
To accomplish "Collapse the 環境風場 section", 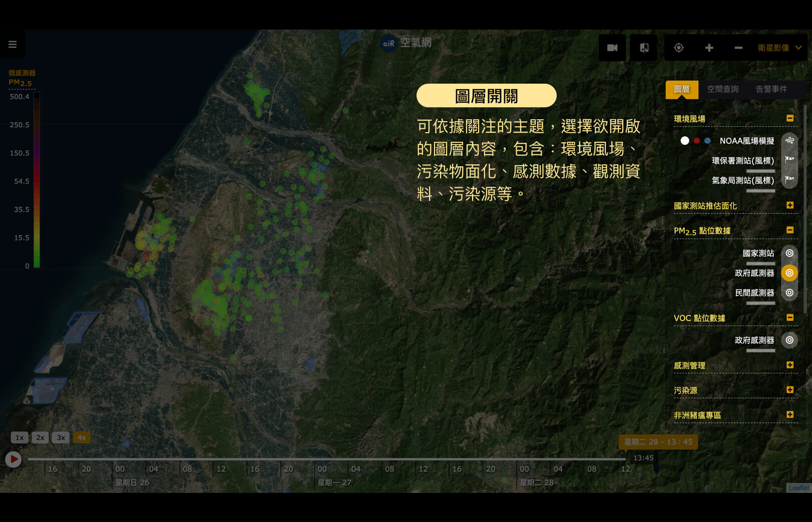I will (x=790, y=118).
